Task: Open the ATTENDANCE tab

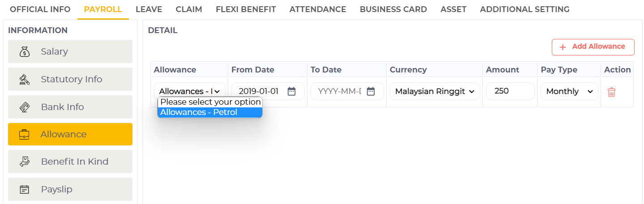Action: (x=318, y=9)
